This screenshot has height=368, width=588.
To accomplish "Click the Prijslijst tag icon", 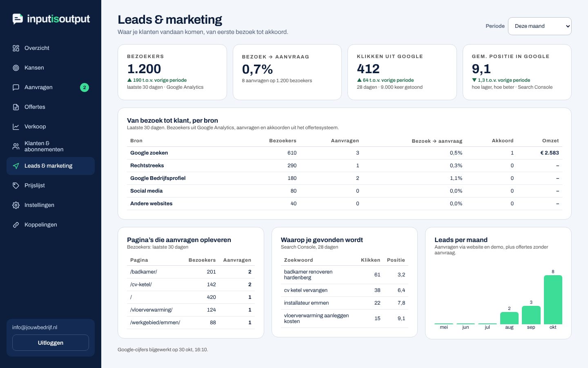I will point(16,186).
